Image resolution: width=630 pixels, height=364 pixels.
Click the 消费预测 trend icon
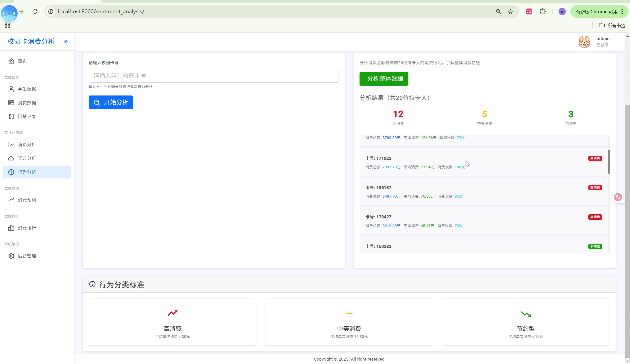point(11,200)
